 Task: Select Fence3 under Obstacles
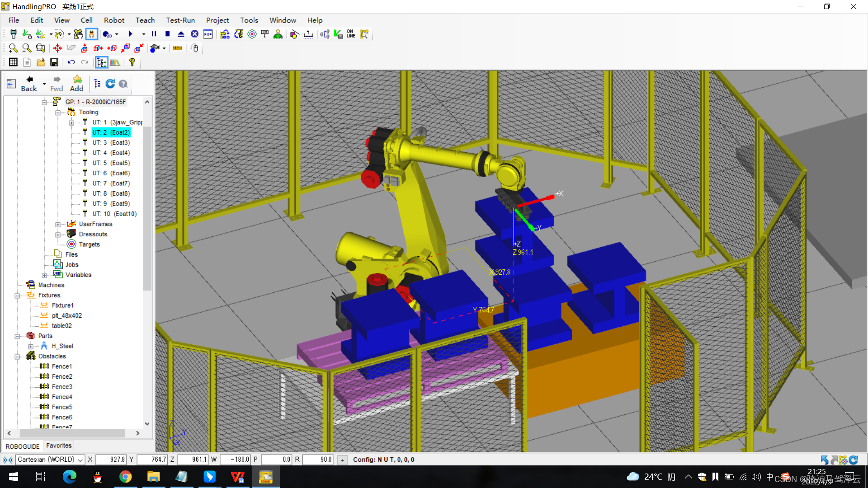pyautogui.click(x=62, y=387)
